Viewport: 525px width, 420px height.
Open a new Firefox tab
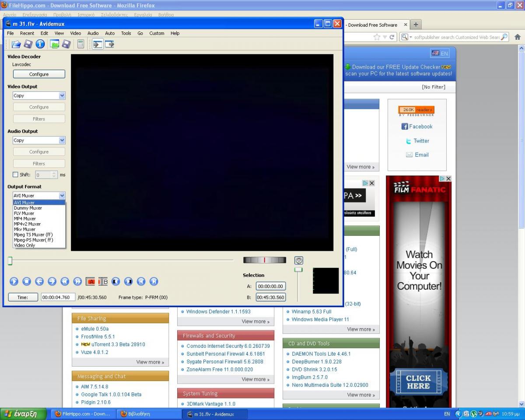click(416, 24)
